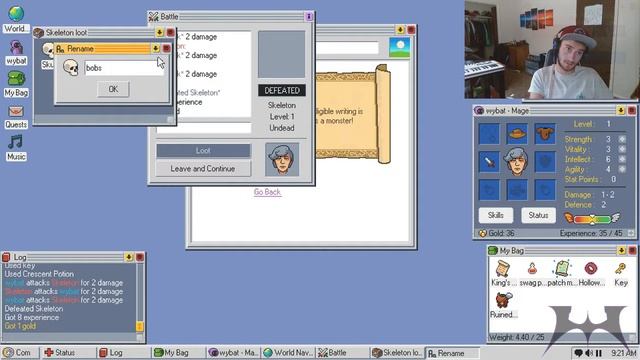Collapse the World Navigator window arrow

[x=400, y=30]
